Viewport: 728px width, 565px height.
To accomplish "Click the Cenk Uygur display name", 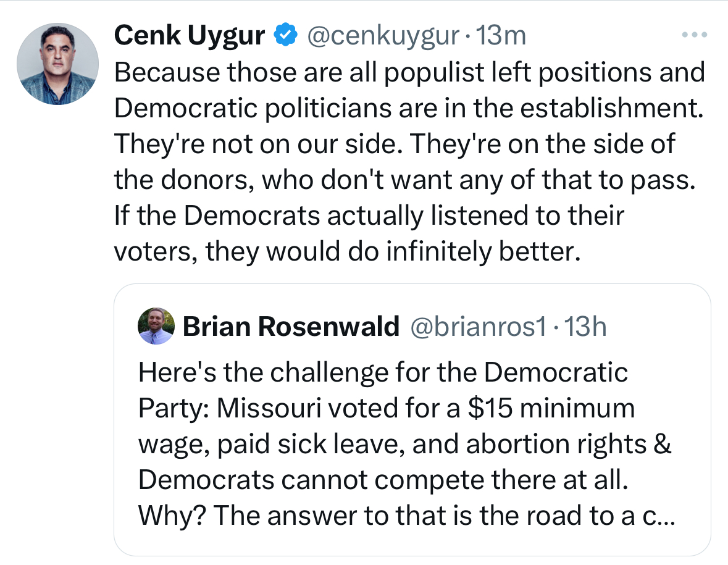I will tap(189, 36).
